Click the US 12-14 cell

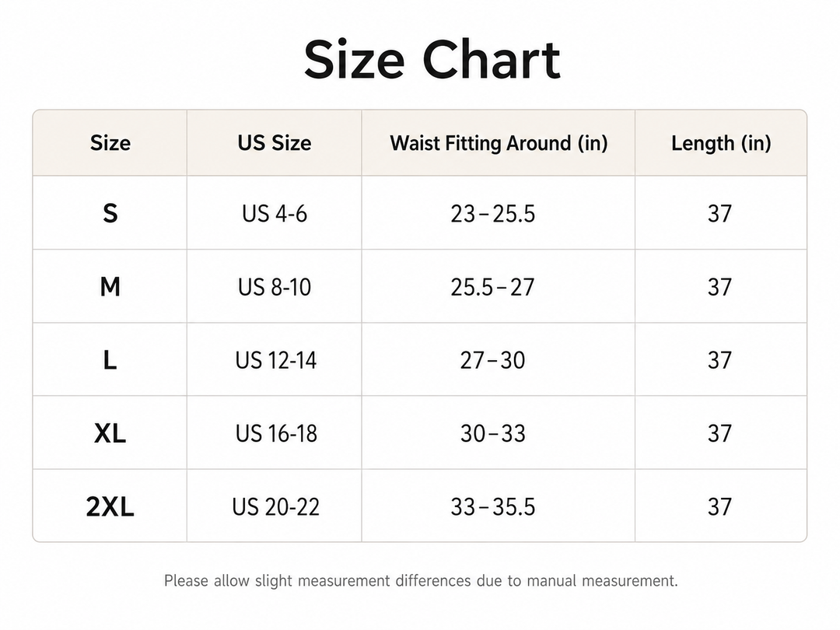click(275, 360)
